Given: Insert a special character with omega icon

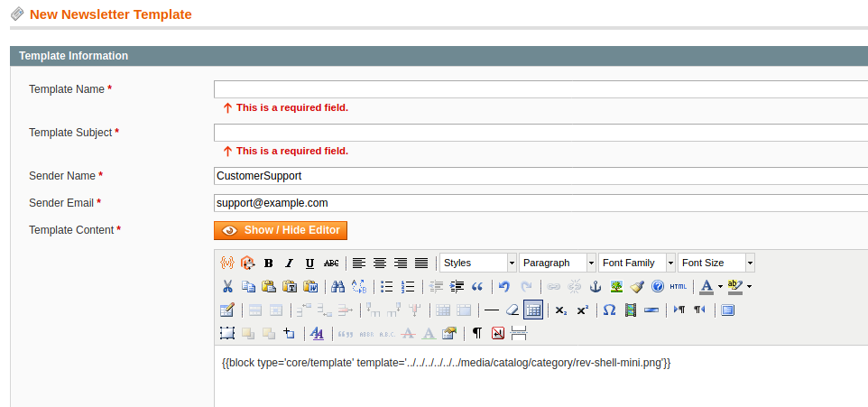Looking at the screenshot, I should (x=609, y=310).
